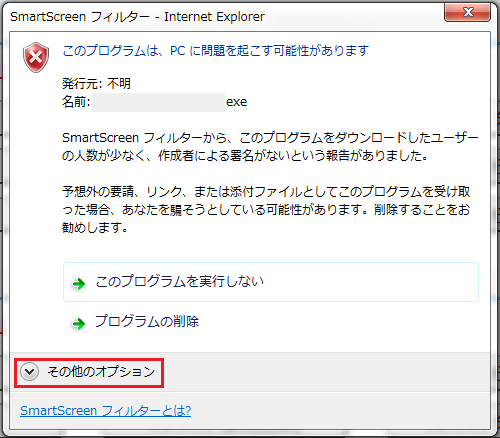
Task: Click the SmartScreen フィルターから paragraph
Action: pyautogui.click(x=270, y=147)
